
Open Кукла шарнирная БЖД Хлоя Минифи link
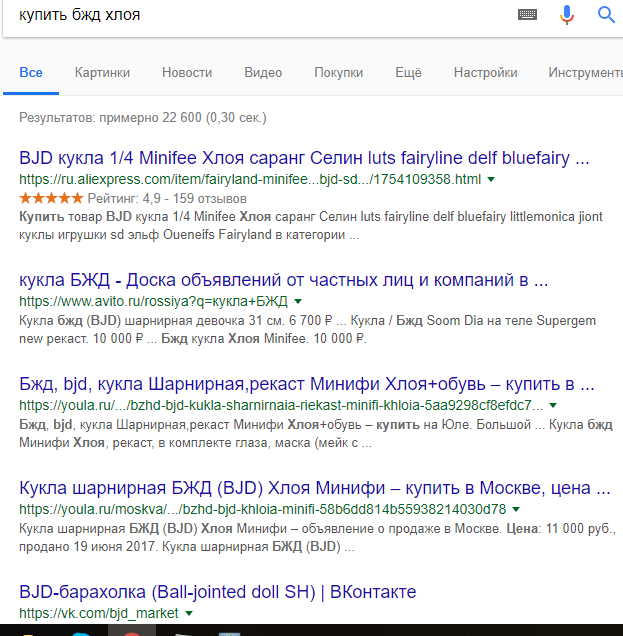pos(315,488)
